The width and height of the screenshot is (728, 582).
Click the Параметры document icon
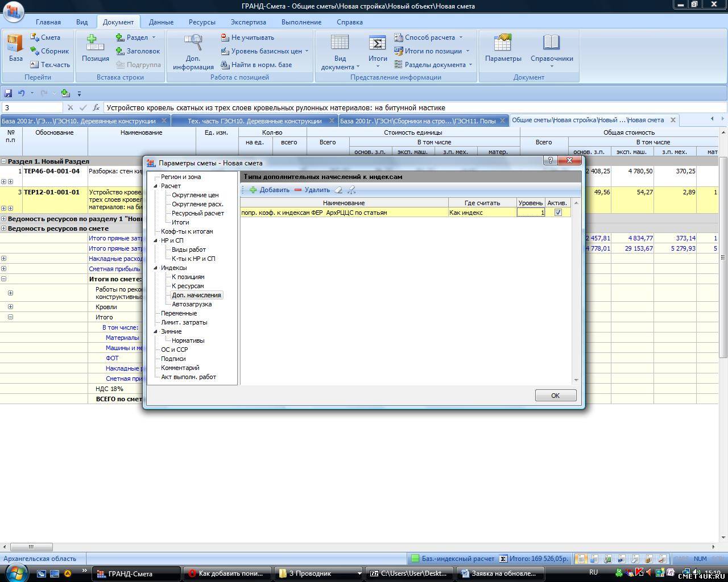click(503, 48)
